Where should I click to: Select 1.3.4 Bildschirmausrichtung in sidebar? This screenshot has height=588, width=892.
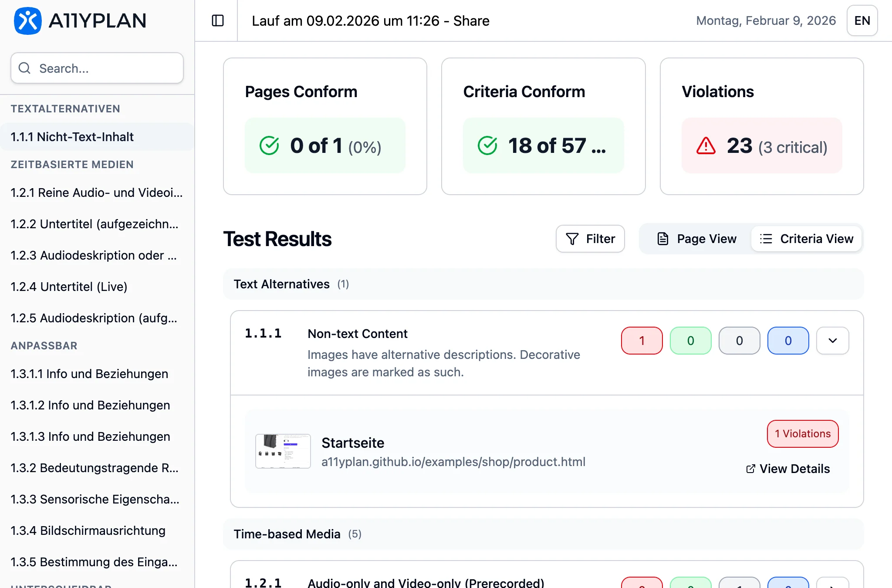(x=88, y=531)
